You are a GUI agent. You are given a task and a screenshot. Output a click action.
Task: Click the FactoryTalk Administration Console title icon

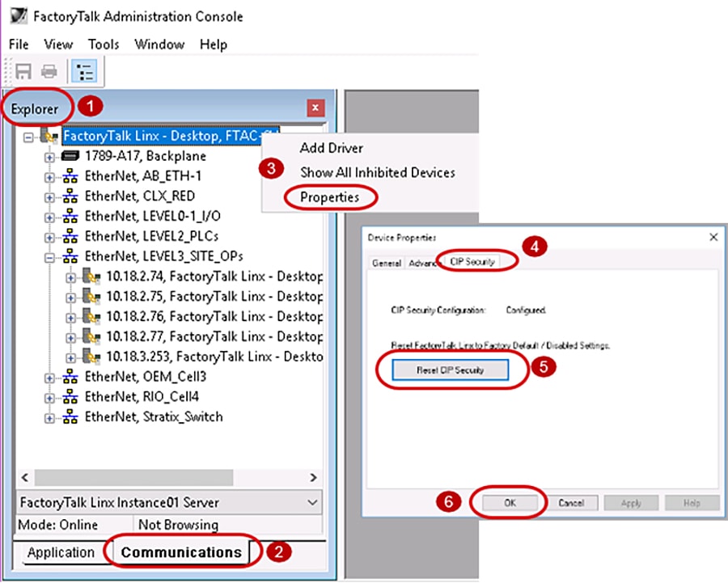pos(19,16)
